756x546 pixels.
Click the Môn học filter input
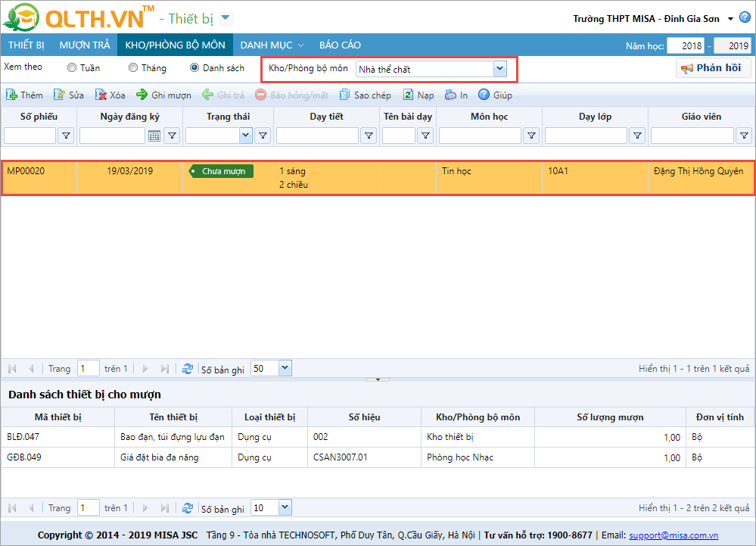click(x=480, y=136)
